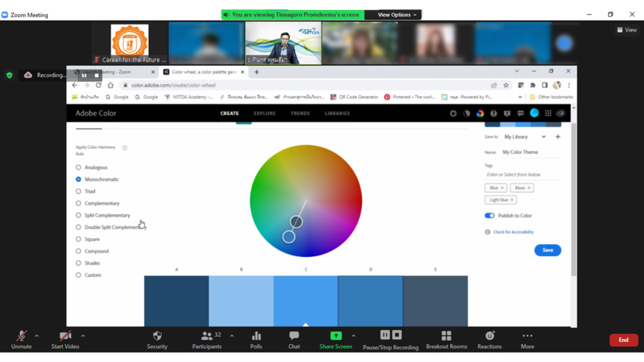Stop recording button above Pause/Stop Recording label
Screen dimensions: 644x362
click(397, 335)
